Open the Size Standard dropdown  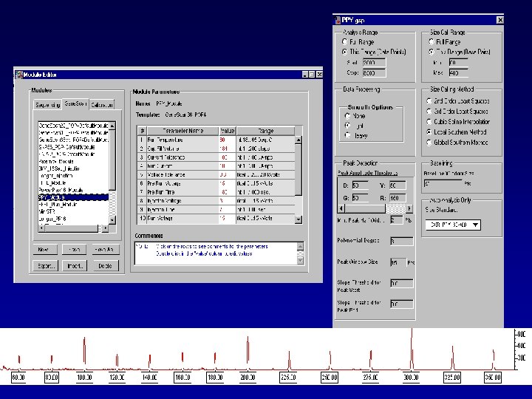[x=474, y=225]
